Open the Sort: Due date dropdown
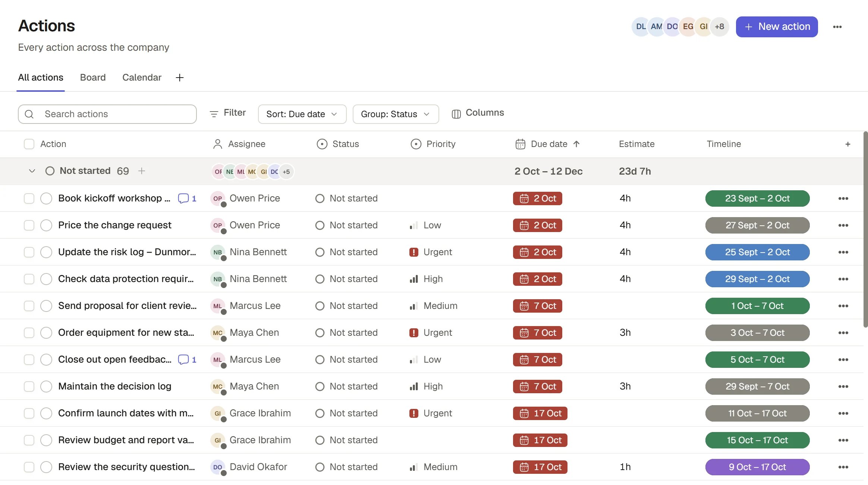The image size is (868, 485). [302, 114]
